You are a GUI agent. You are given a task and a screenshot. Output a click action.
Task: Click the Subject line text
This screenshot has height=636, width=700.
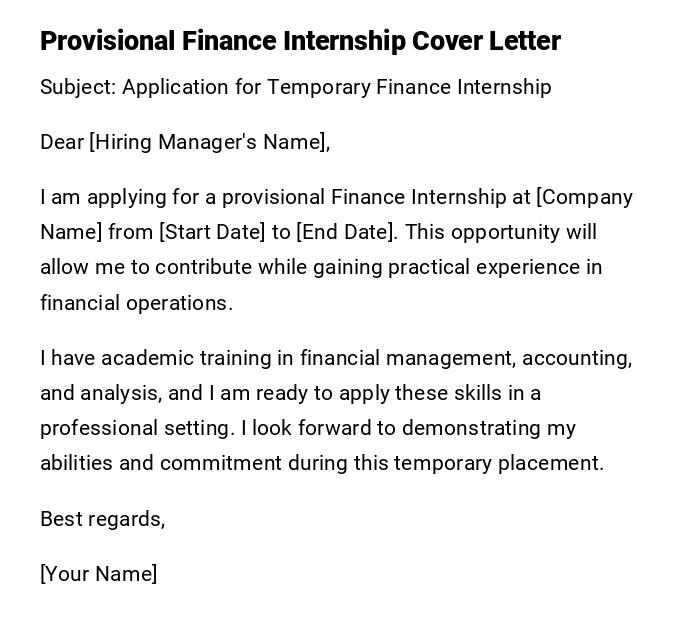click(295, 87)
